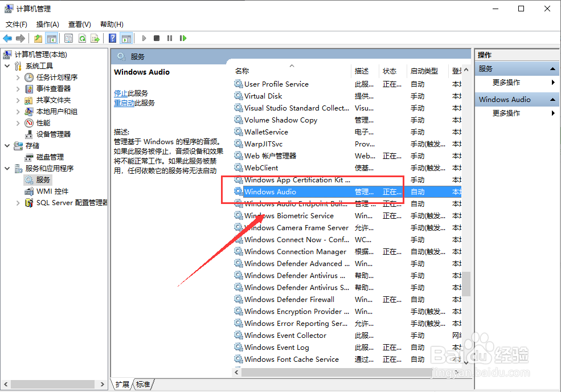561x392 pixels.
Task: Select Device Manager (设备管理器) in tree
Action: pyautogui.click(x=54, y=134)
